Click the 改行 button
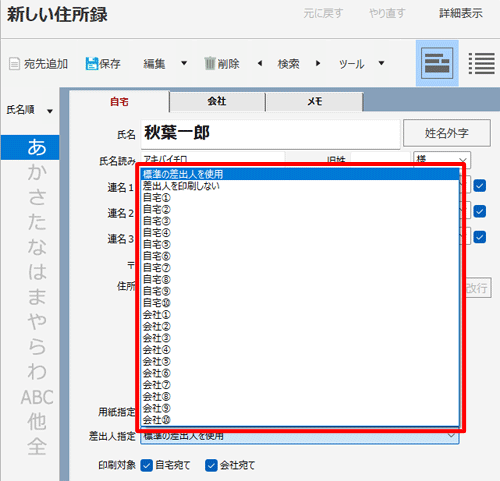Screen dimensions: 500x481 (x=478, y=288)
